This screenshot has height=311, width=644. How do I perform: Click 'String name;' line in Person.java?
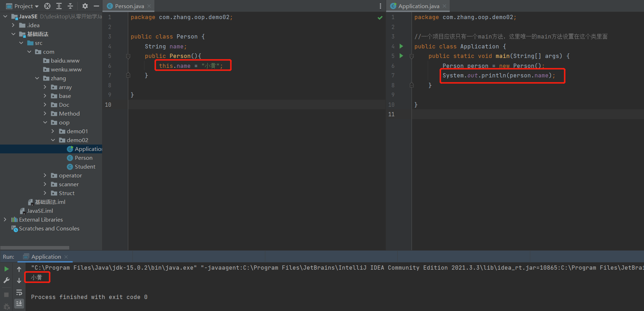click(x=166, y=46)
